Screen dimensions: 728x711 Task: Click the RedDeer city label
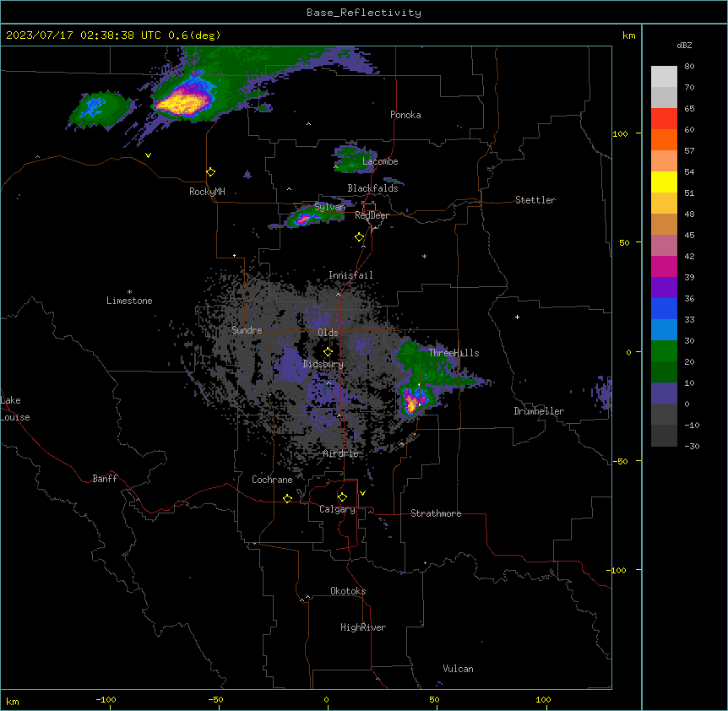372,215
